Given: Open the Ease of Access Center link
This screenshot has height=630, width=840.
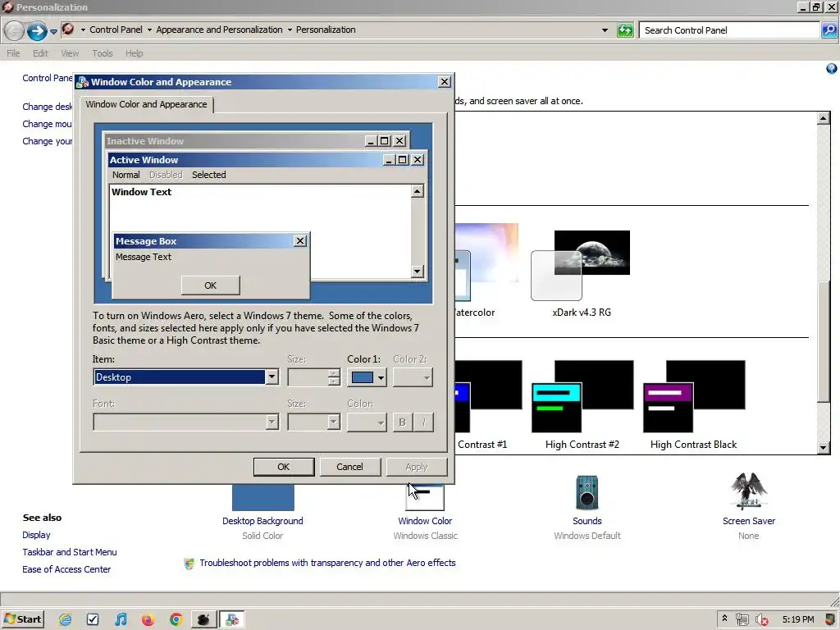Looking at the screenshot, I should point(66,569).
